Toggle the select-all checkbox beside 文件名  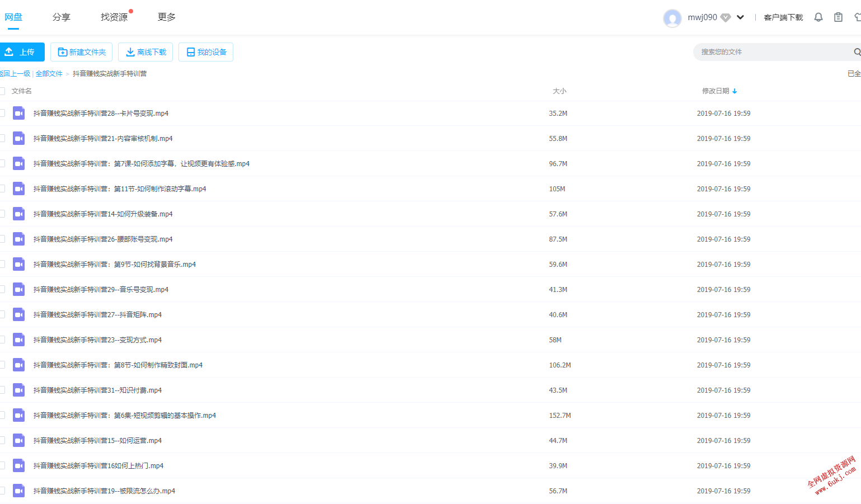pos(2,91)
